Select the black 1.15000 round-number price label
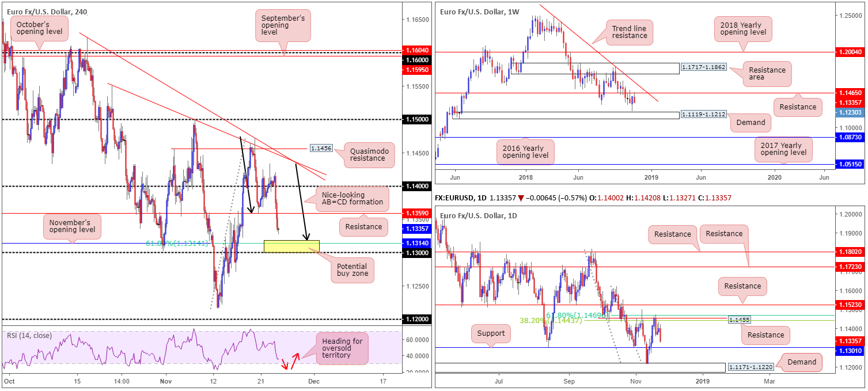This screenshot has height=391, width=868. click(x=416, y=119)
